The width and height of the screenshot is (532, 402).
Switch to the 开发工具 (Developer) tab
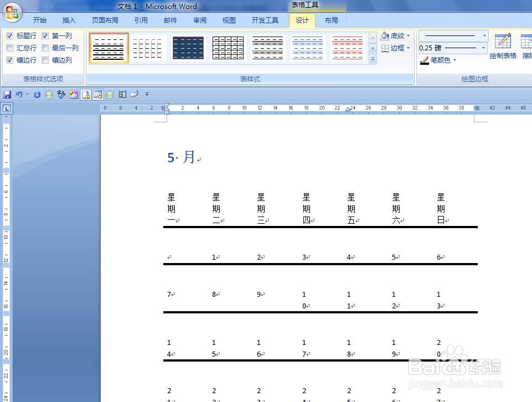point(265,20)
